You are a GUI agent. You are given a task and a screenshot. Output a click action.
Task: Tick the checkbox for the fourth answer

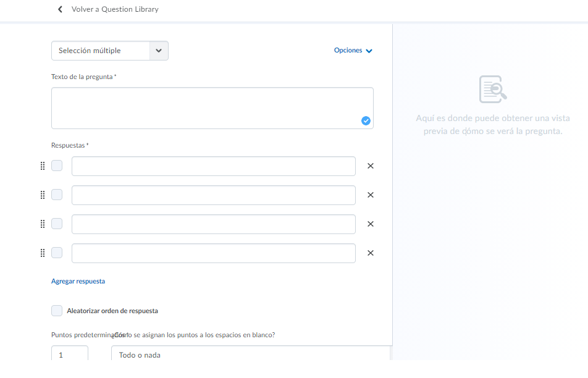[x=57, y=253]
